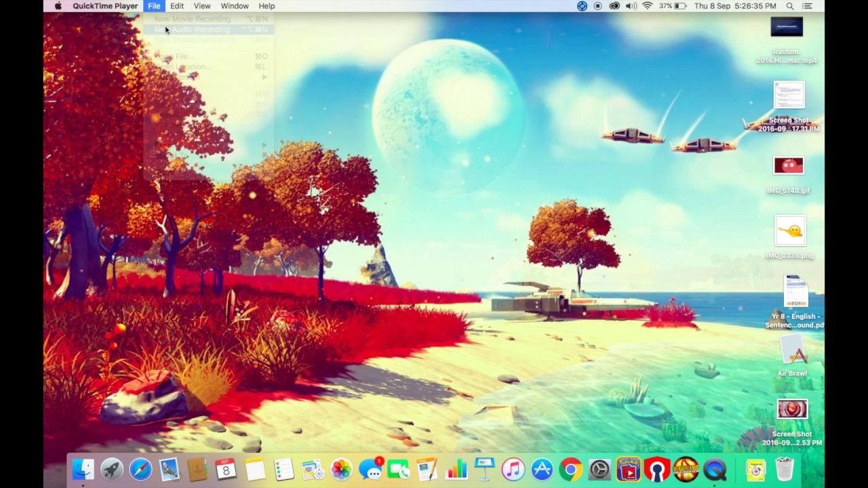Open Finder from the dock

[x=83, y=469]
